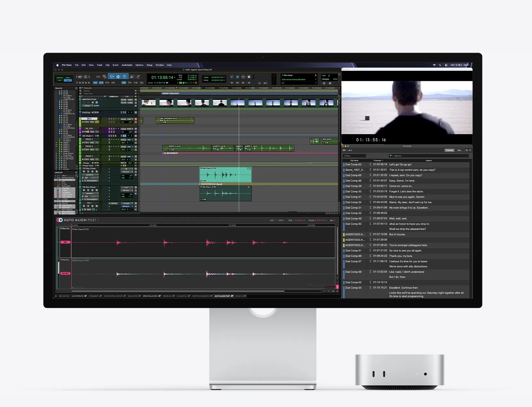Select the Zoomer magnifier tool

pyautogui.click(x=104, y=77)
